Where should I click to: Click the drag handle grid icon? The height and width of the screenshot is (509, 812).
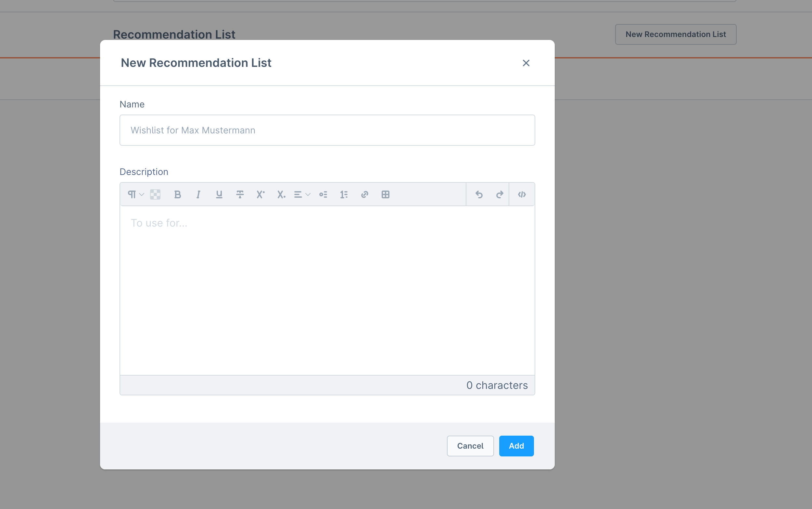[x=156, y=194]
